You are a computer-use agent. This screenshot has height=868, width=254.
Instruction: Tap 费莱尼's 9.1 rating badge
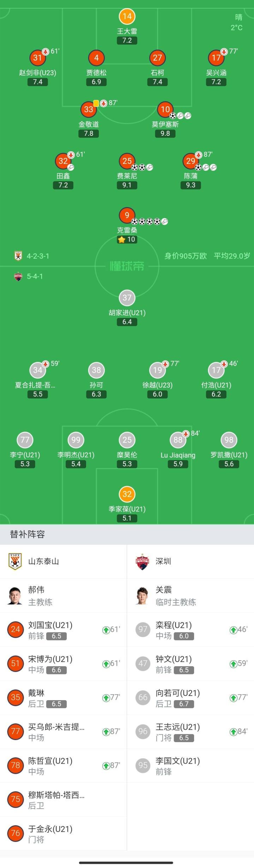coord(127,185)
